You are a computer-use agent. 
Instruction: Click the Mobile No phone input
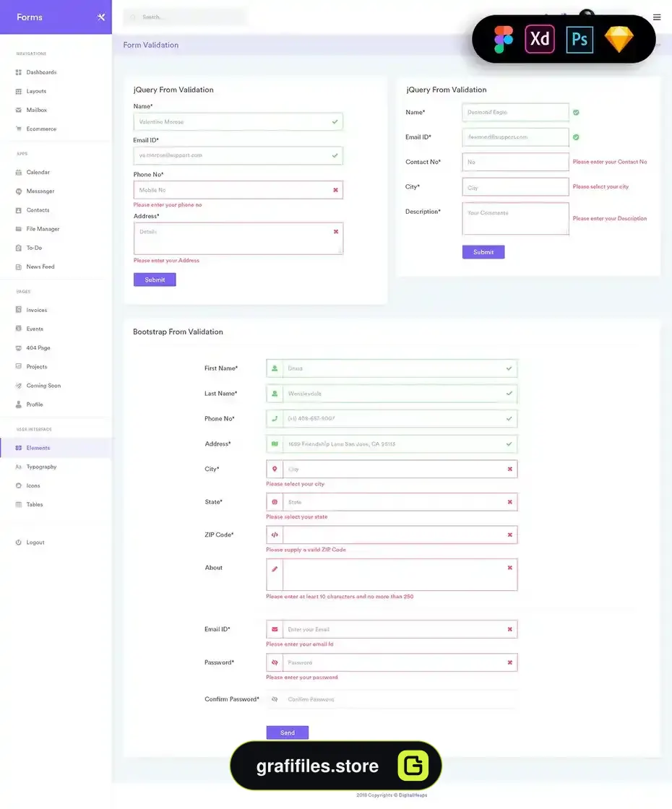(238, 190)
